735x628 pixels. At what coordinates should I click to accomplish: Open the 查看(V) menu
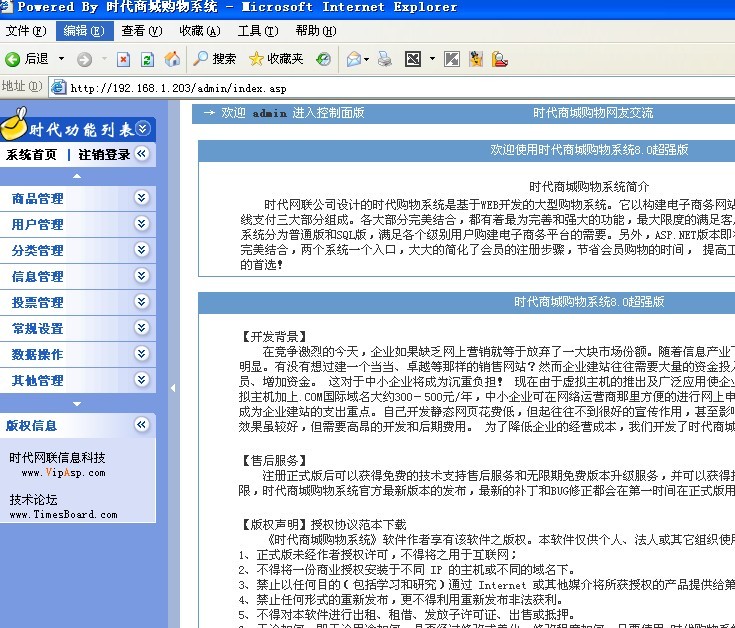(x=142, y=31)
